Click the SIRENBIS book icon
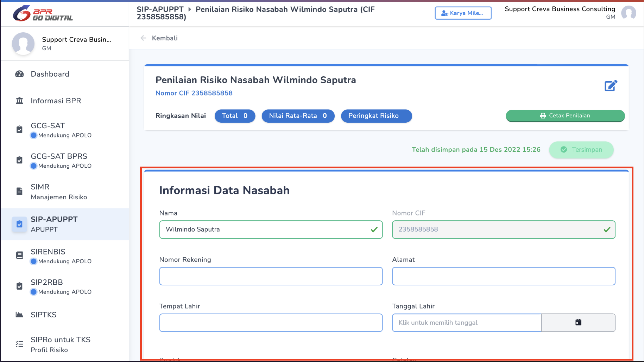644x362 pixels. coord(19,256)
